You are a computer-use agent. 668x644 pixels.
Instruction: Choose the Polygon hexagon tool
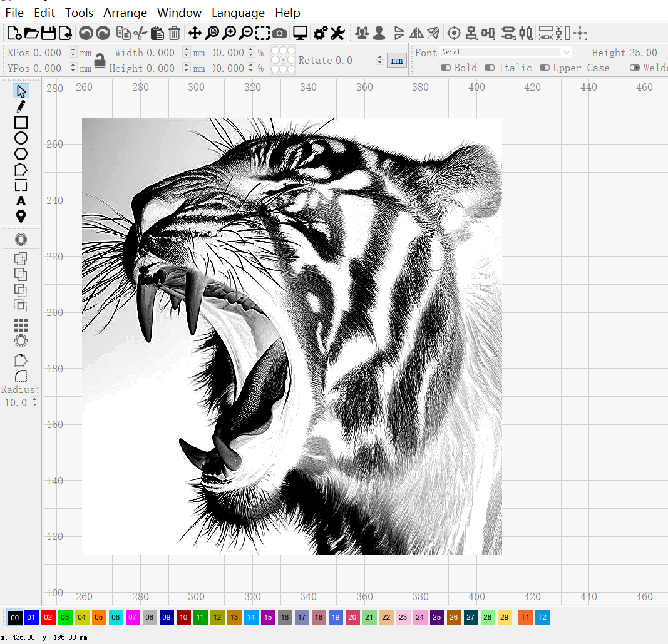(21, 154)
